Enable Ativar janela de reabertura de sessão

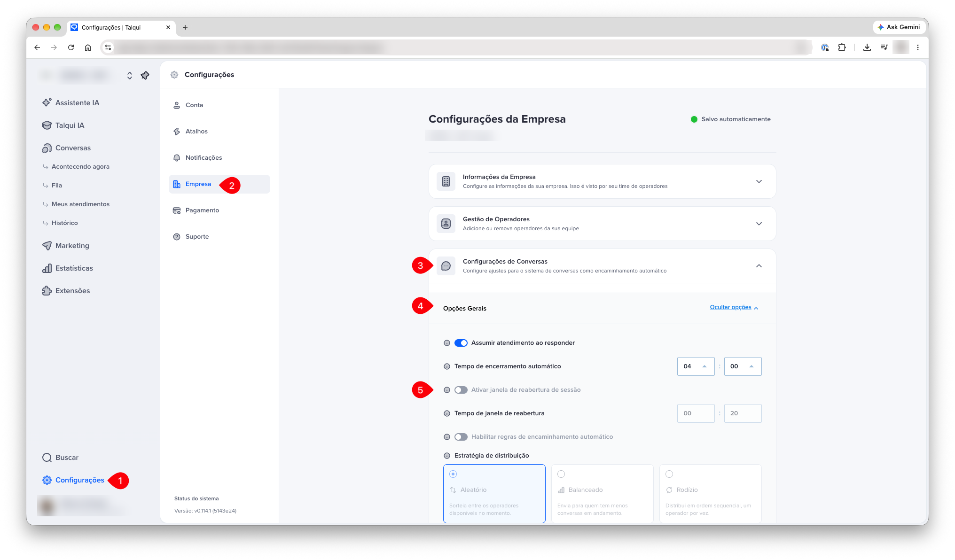tap(461, 390)
